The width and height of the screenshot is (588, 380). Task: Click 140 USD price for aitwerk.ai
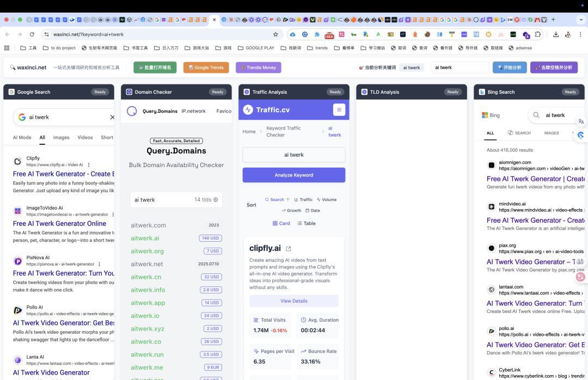(210, 238)
